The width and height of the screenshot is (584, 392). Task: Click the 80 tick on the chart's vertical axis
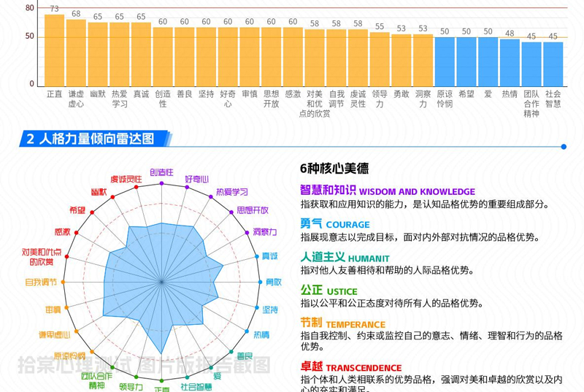[x=29, y=8]
